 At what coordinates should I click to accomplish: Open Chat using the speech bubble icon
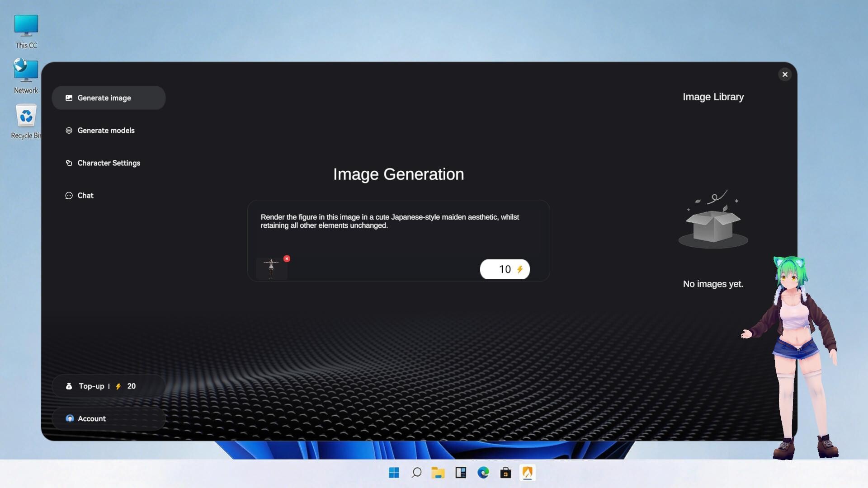pos(69,195)
